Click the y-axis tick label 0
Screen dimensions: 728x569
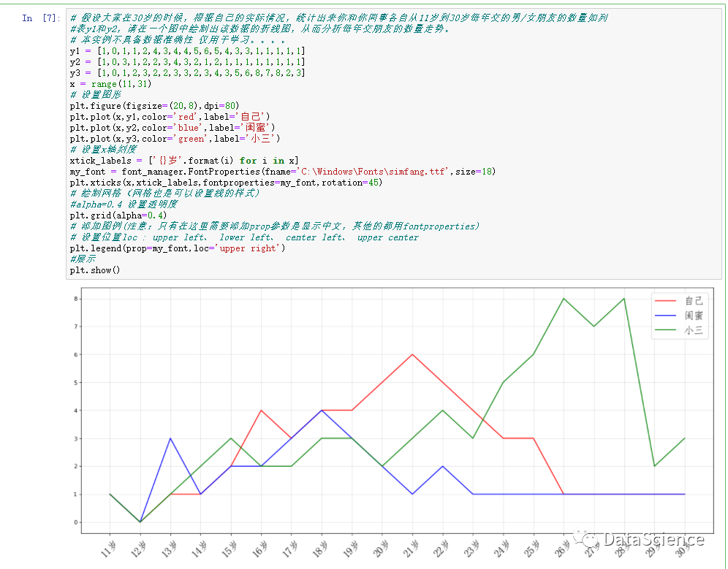pyautogui.click(x=76, y=522)
